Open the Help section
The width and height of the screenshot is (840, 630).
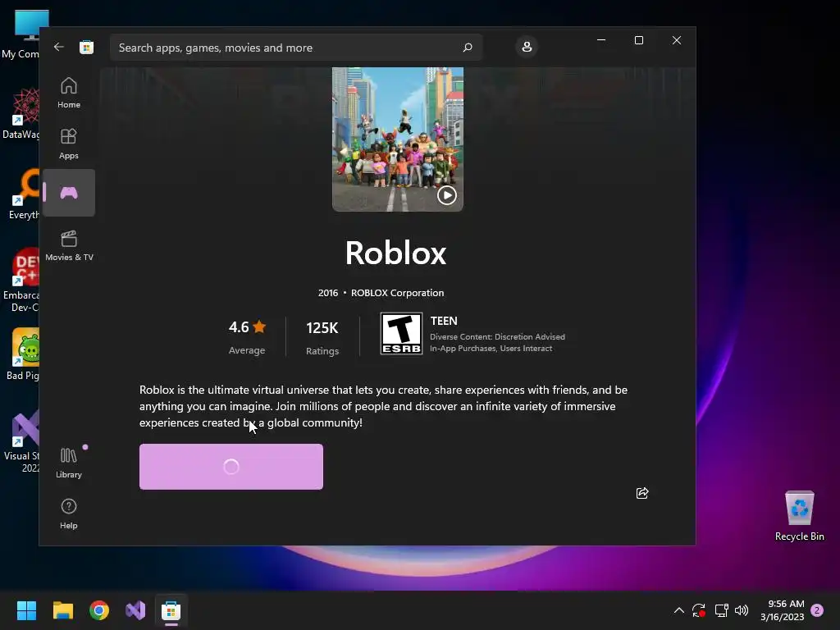tap(69, 514)
